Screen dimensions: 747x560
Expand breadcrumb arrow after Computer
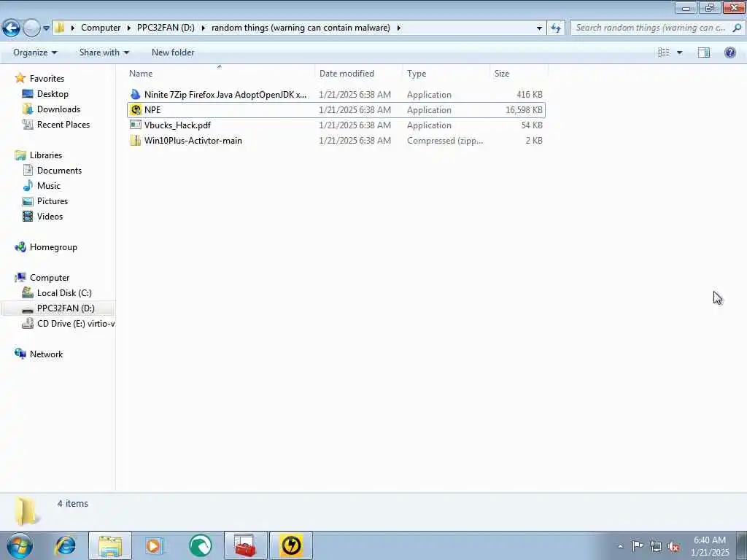(129, 28)
